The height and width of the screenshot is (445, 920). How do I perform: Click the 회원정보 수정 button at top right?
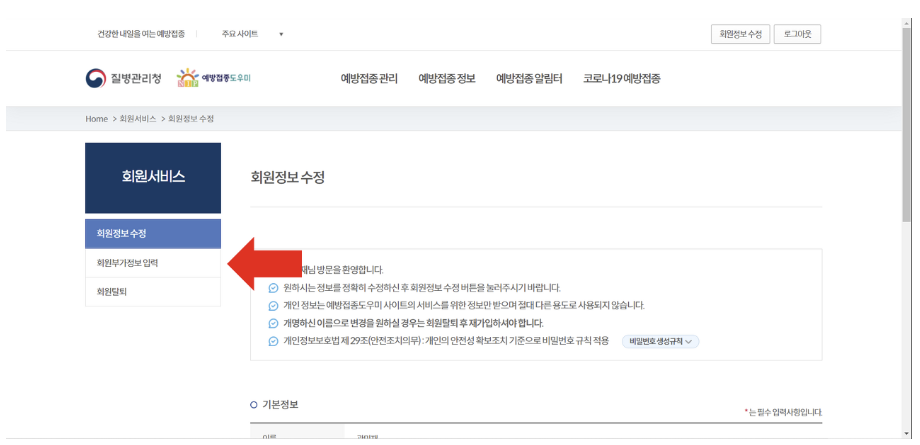point(740,34)
